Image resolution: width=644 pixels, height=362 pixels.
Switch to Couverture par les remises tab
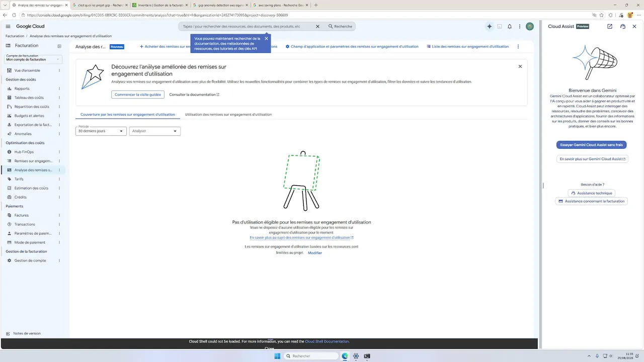(x=128, y=115)
